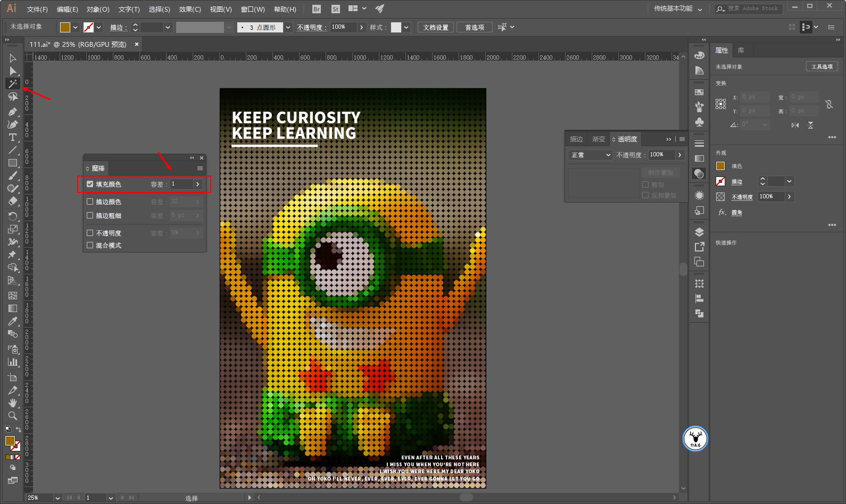
Task: Open the 效果(C) menu
Action: pyautogui.click(x=190, y=9)
